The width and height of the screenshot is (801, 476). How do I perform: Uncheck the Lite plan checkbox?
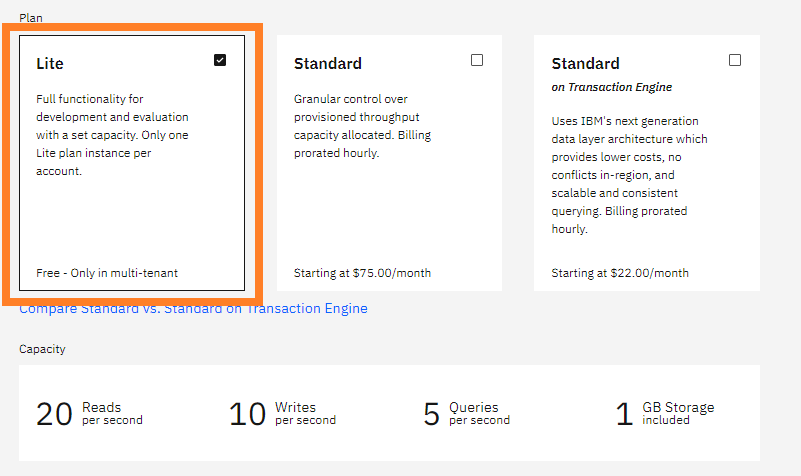coord(220,60)
